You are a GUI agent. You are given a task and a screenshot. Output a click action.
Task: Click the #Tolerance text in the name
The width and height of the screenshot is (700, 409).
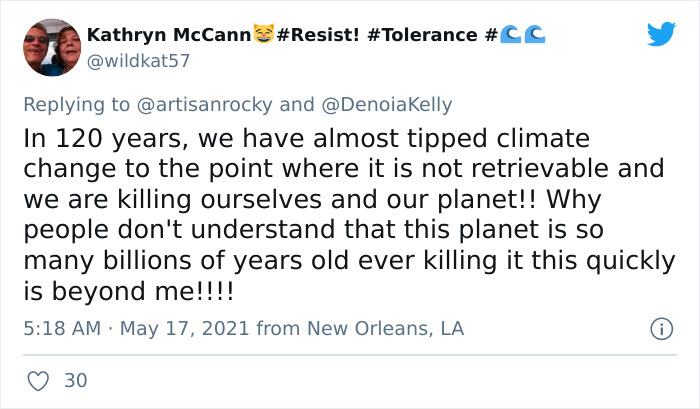[423, 35]
